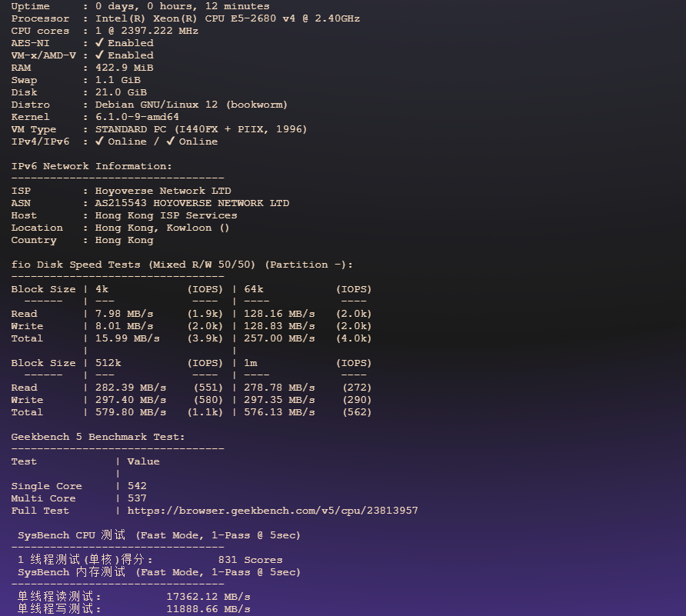Select the SysBench CPU 831 Scores result

pos(250,560)
